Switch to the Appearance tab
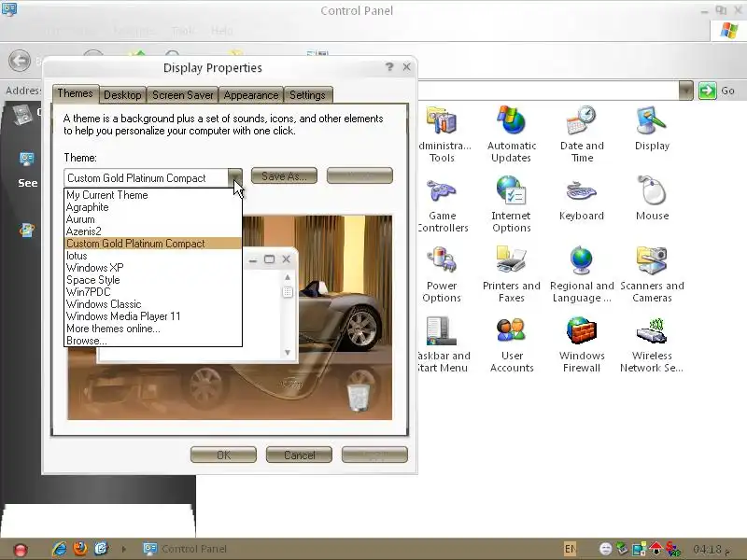The height and width of the screenshot is (560, 747). pos(250,95)
